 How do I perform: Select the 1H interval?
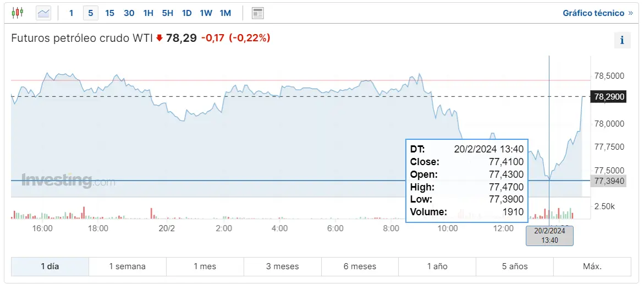(x=148, y=13)
